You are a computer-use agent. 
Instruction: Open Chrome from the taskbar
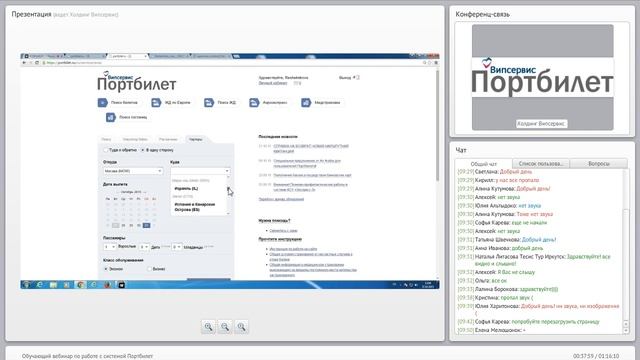point(80,284)
